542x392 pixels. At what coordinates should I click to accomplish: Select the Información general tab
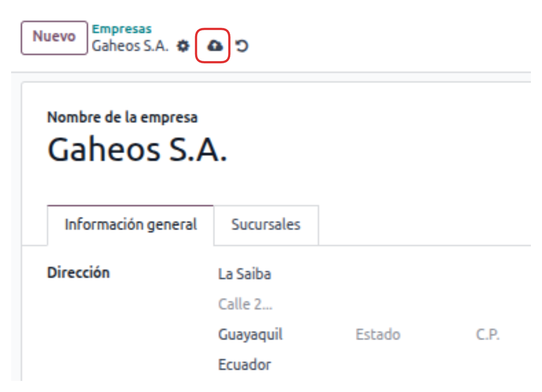pyautogui.click(x=130, y=225)
